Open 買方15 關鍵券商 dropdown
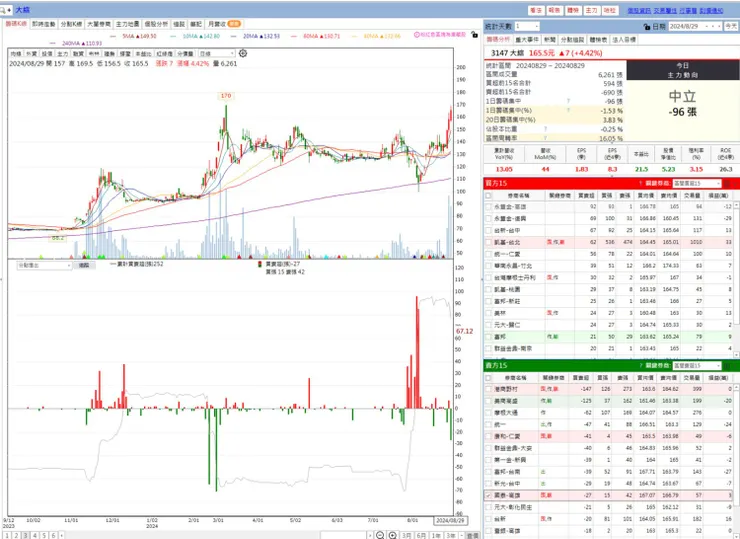The image size is (740, 539). tap(697, 183)
